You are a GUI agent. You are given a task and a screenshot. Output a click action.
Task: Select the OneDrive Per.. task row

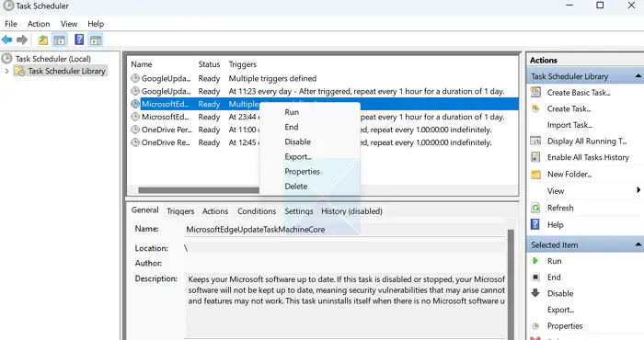(x=323, y=130)
